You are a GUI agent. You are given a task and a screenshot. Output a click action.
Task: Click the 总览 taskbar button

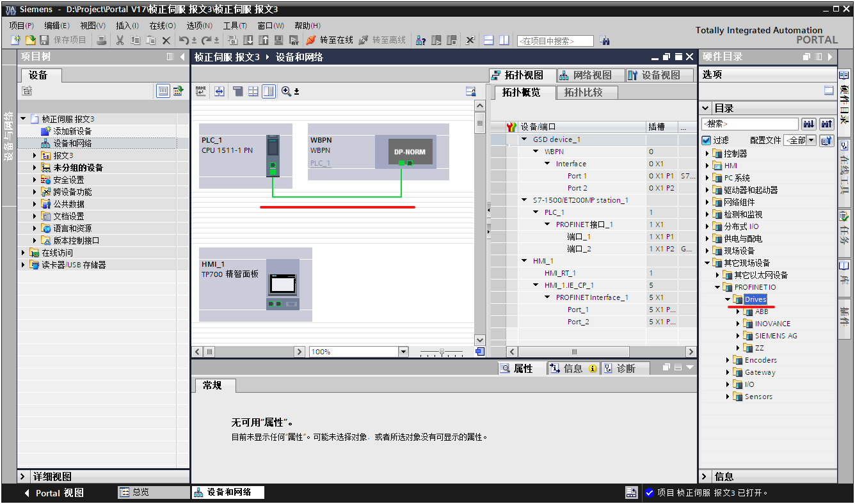155,492
